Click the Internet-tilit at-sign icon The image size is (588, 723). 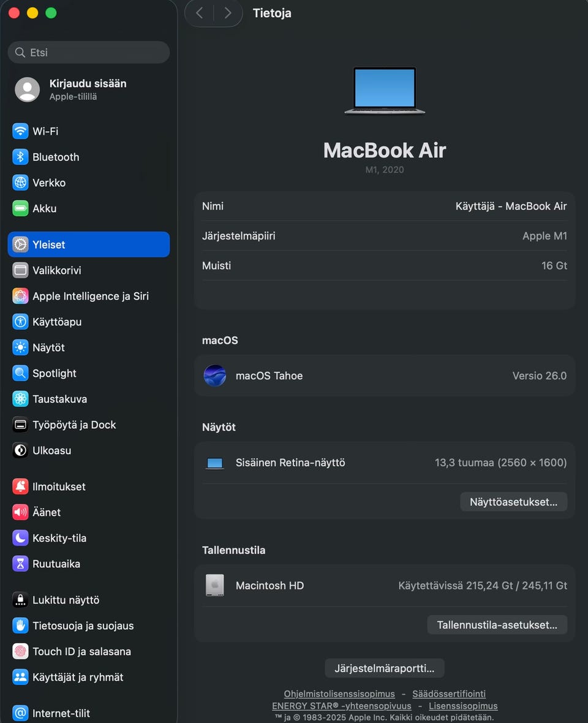[20, 713]
